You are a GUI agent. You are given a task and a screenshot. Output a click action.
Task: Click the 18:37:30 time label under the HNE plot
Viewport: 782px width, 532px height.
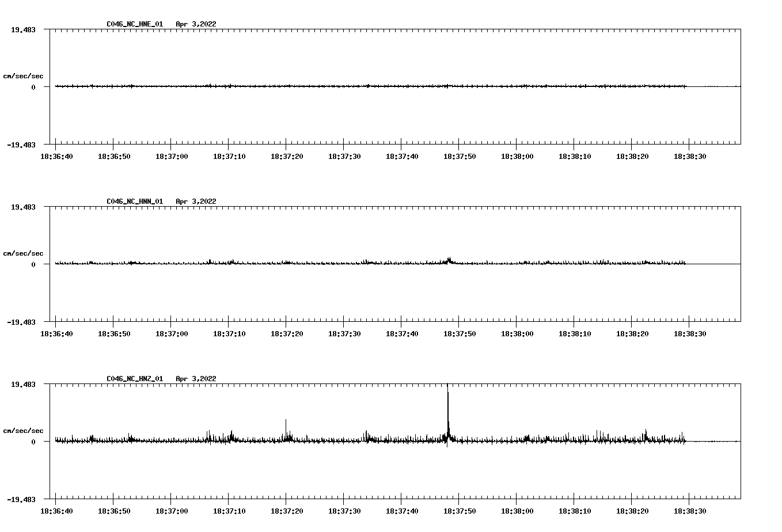pos(344,157)
